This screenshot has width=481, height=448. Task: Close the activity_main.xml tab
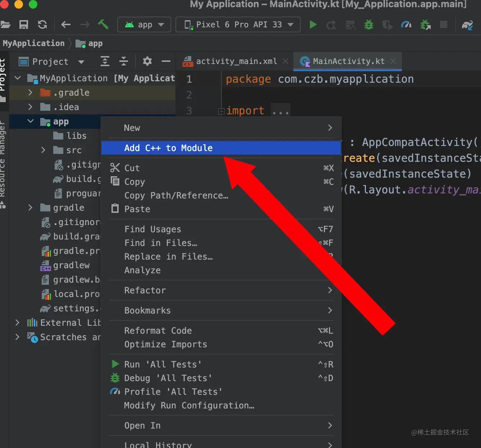pyautogui.click(x=285, y=61)
